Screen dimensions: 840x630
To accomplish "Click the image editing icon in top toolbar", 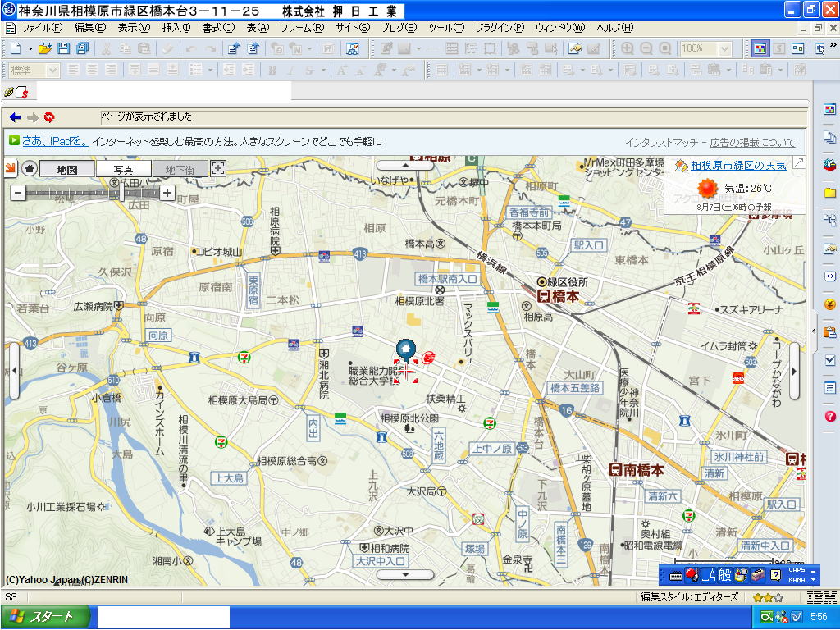I will pyautogui.click(x=575, y=48).
